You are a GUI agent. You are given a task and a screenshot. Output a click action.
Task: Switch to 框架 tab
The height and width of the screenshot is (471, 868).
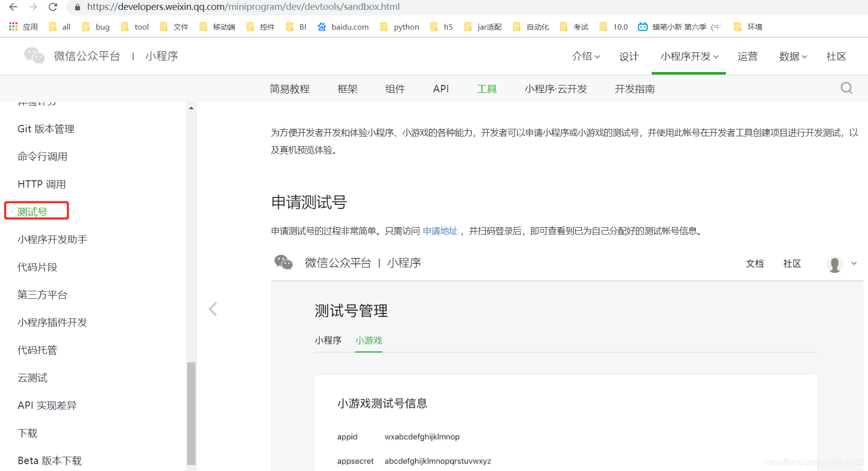click(x=348, y=89)
